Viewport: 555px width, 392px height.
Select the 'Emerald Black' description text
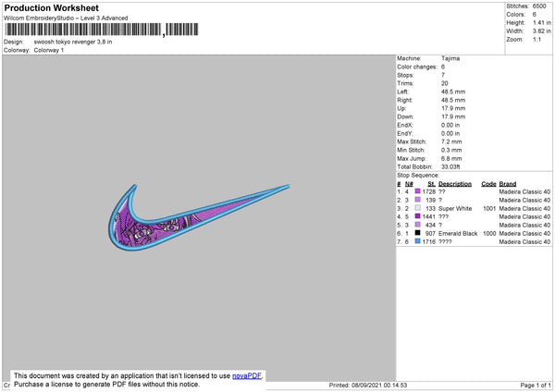click(x=458, y=234)
